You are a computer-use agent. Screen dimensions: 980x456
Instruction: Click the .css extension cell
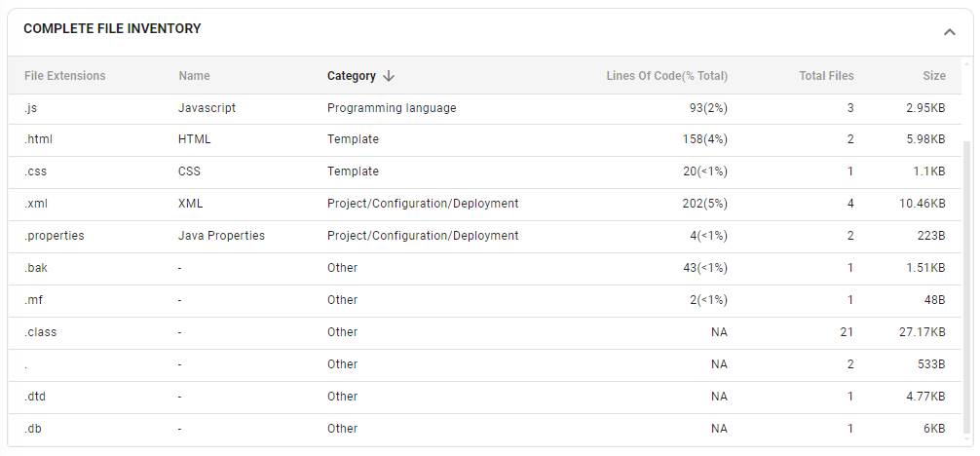coord(35,171)
